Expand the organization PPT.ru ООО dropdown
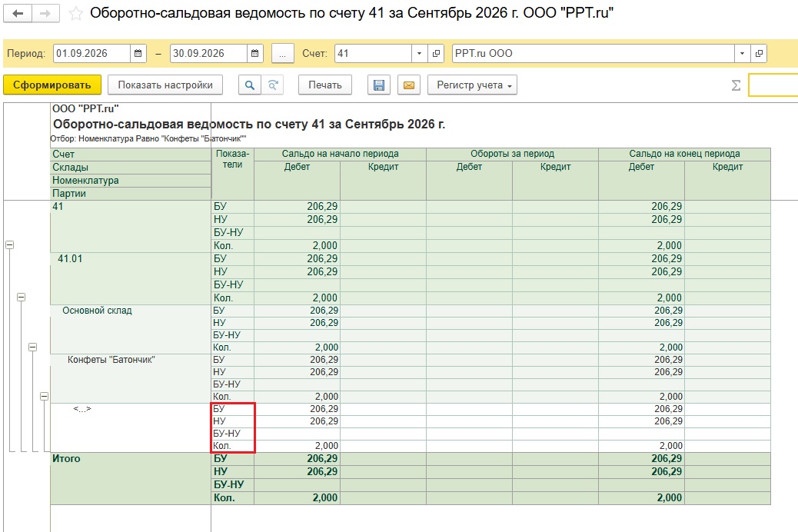 coord(742,54)
